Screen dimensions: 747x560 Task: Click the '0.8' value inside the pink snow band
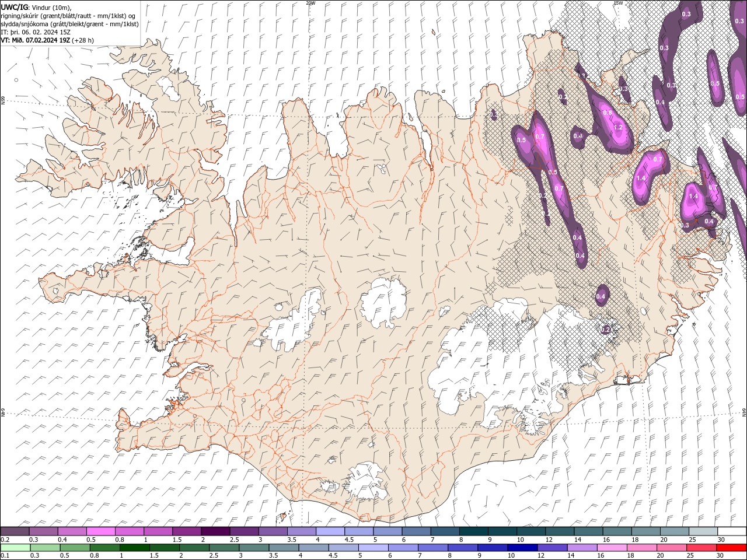pos(607,113)
